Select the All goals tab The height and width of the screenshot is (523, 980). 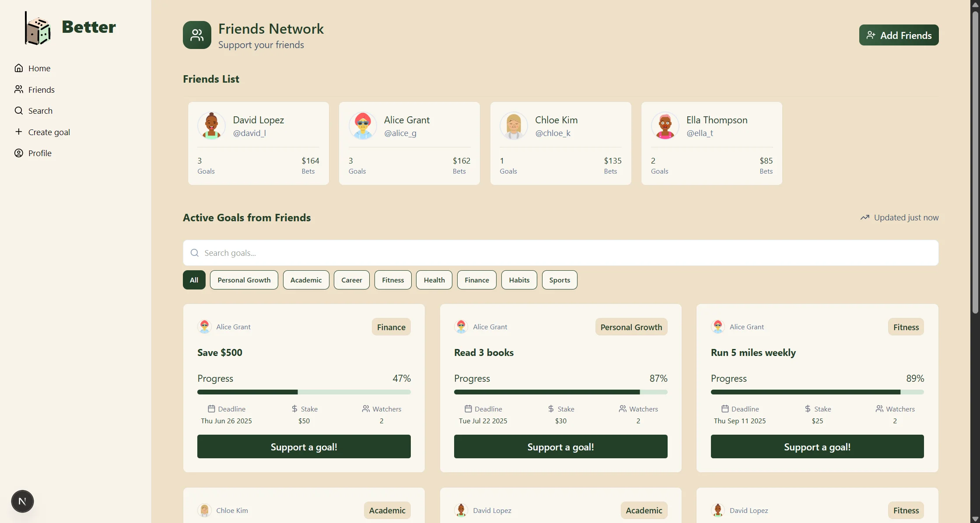click(194, 280)
